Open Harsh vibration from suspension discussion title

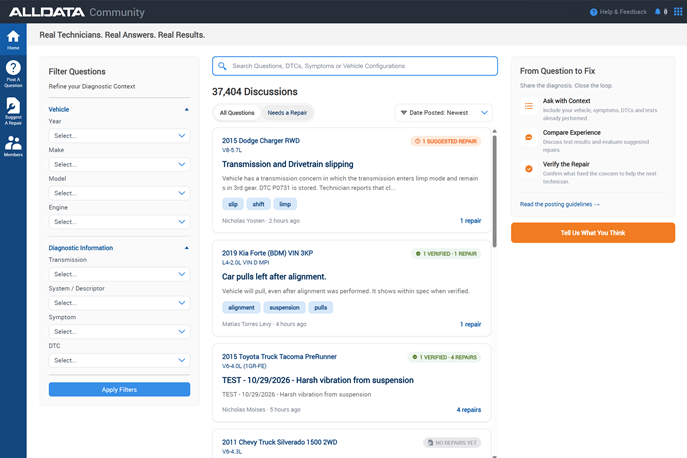318,380
